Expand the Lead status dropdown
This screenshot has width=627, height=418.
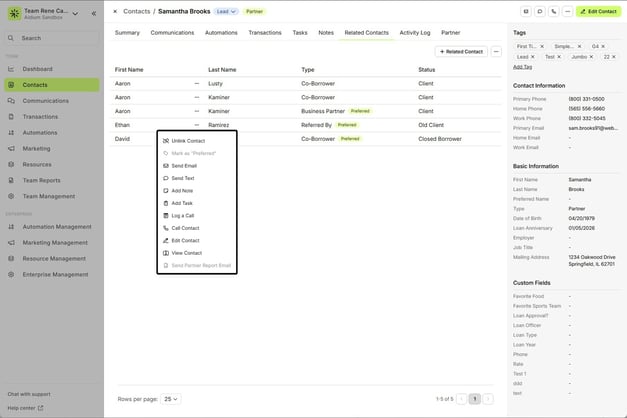[x=224, y=11]
